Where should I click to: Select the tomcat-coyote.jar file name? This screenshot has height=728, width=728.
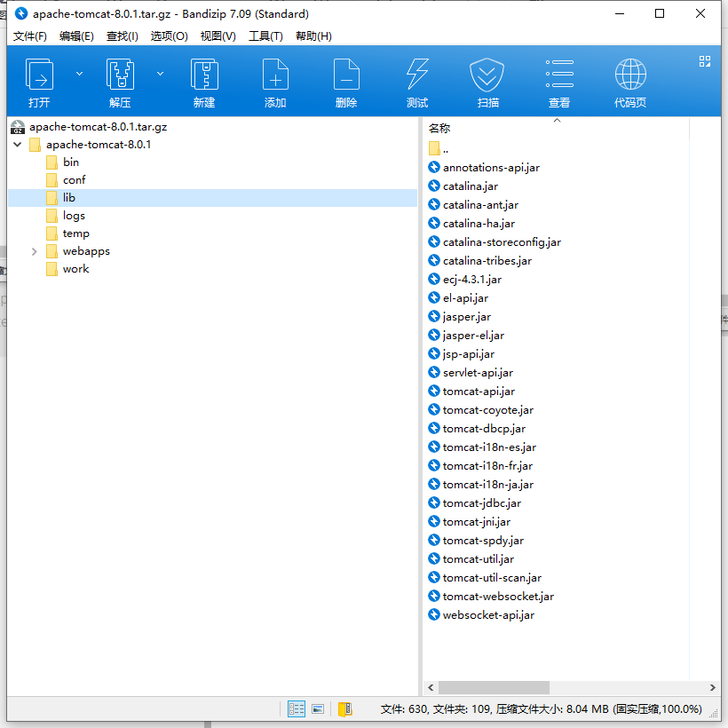coord(488,410)
